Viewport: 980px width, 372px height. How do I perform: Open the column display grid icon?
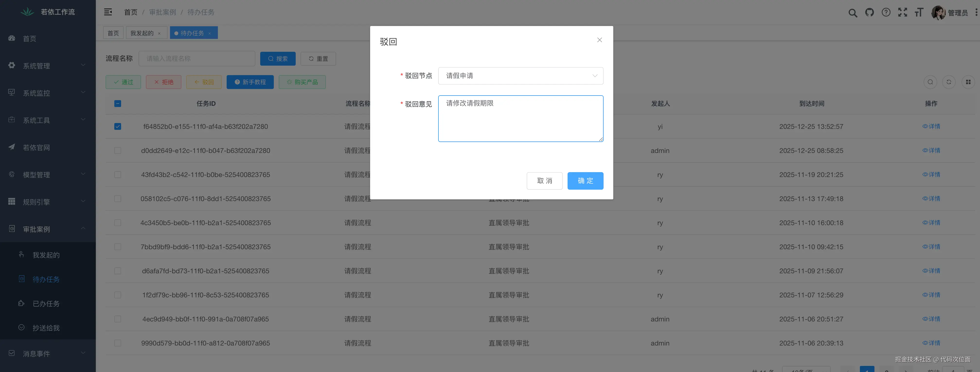point(968,82)
